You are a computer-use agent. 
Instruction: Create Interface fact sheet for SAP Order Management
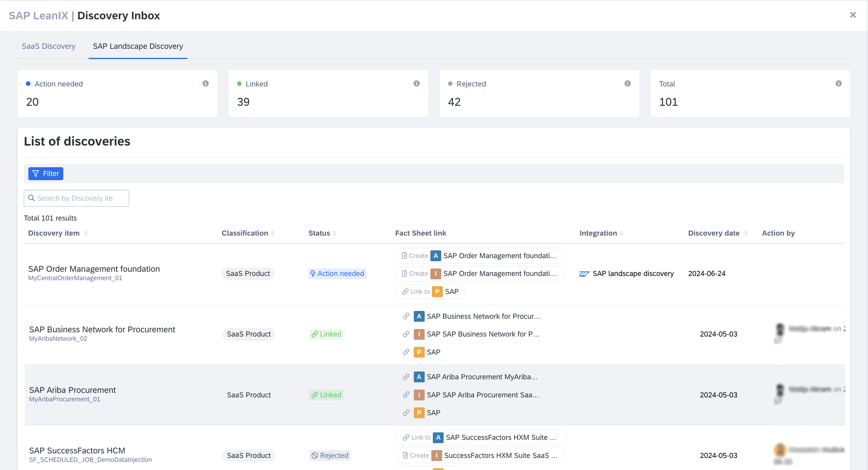pos(479,274)
